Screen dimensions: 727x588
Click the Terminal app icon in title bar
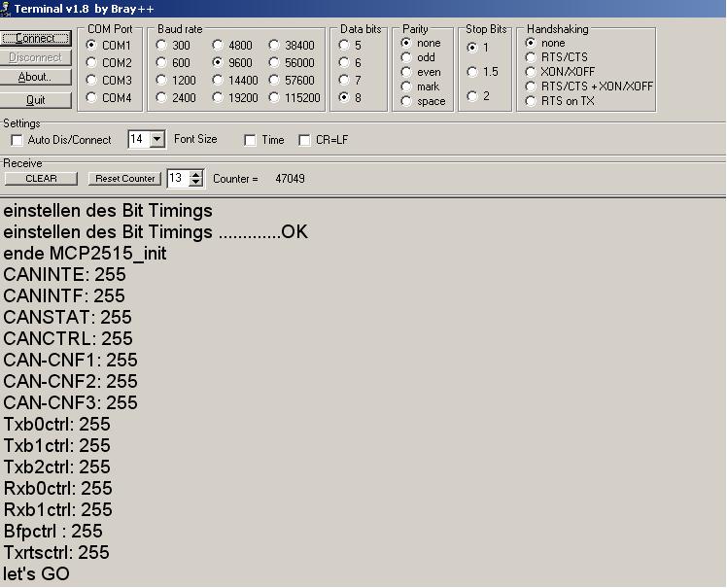[x=5, y=9]
